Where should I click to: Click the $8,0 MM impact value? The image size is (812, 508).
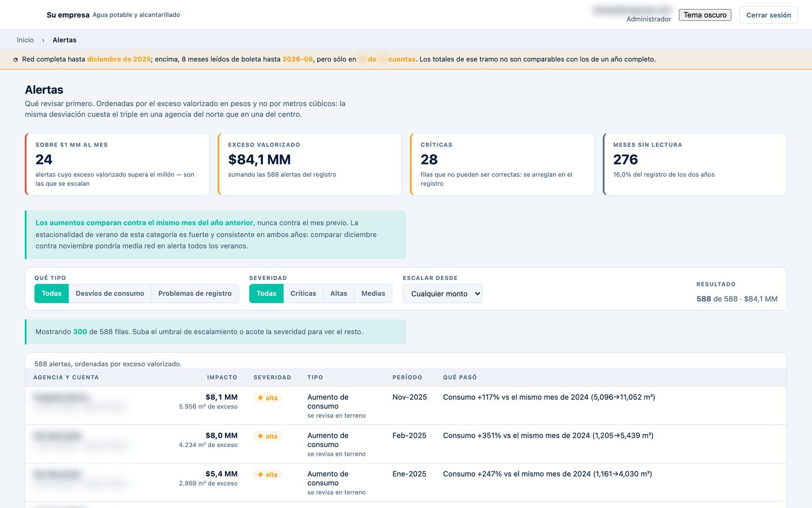pyautogui.click(x=221, y=436)
